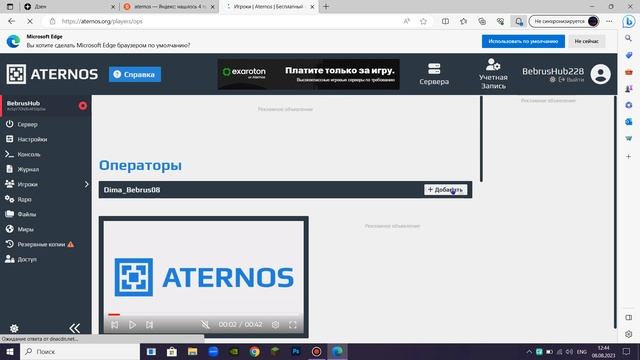
Task: Open Сервер page in sidebar
Action: (x=27, y=124)
